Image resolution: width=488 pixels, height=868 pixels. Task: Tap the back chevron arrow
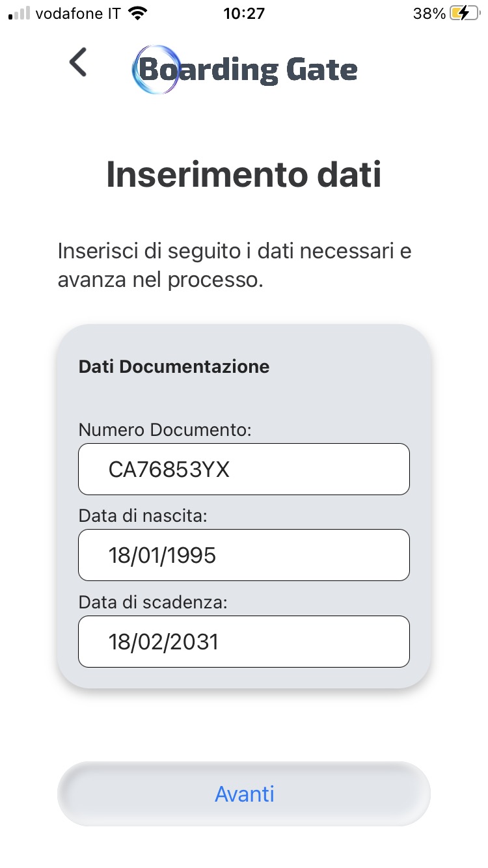78,63
